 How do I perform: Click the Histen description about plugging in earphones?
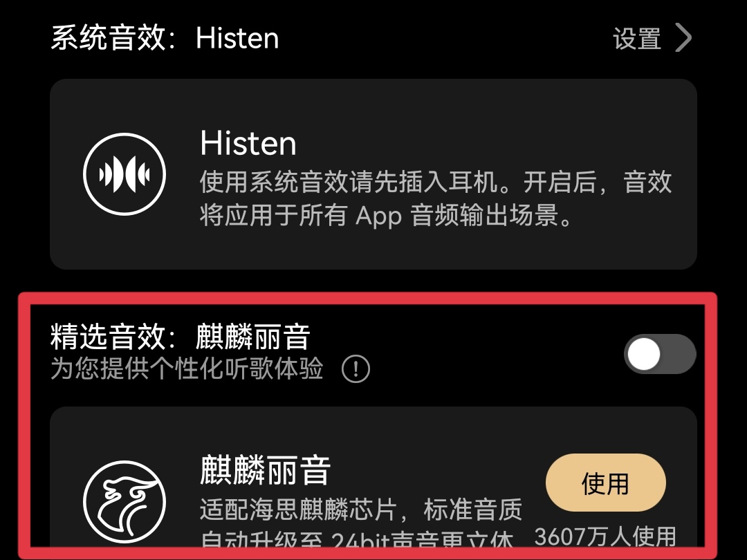436,198
